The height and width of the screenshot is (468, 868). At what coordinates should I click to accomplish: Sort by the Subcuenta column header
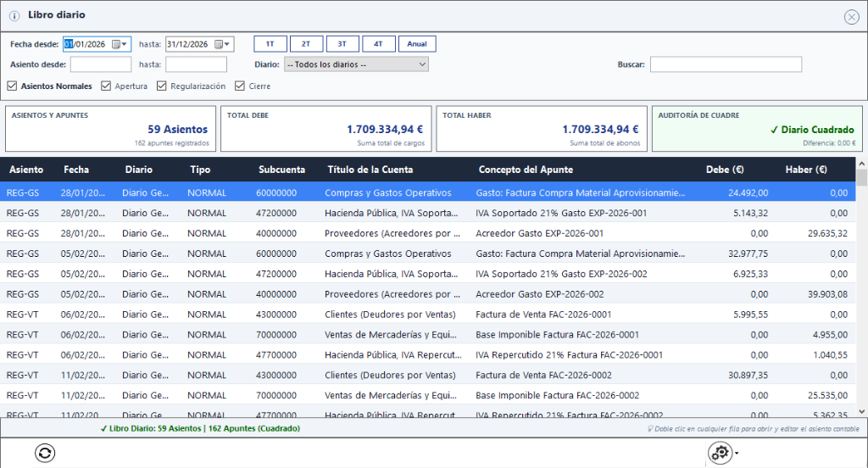pos(281,170)
